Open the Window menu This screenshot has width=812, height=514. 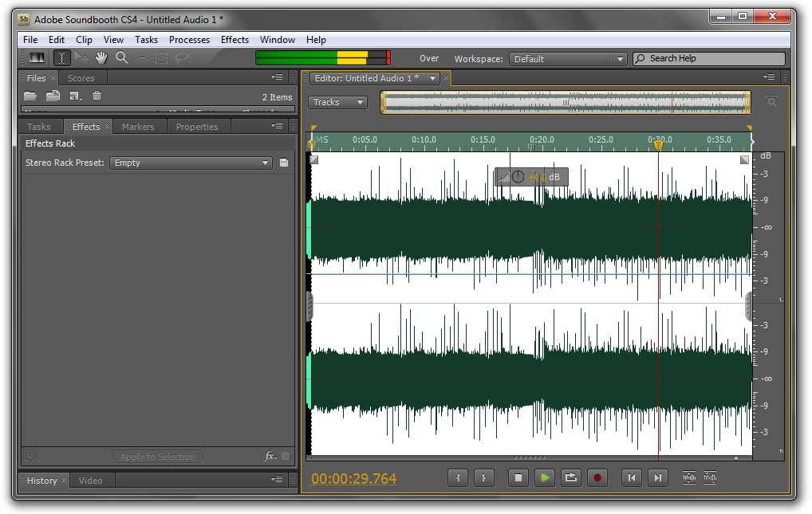coord(277,39)
